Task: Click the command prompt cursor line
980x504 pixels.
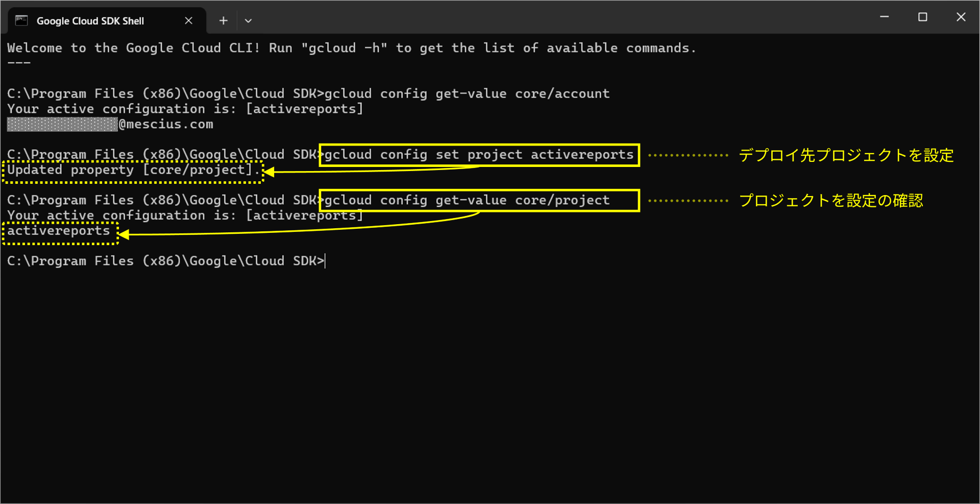Action: coord(166,261)
